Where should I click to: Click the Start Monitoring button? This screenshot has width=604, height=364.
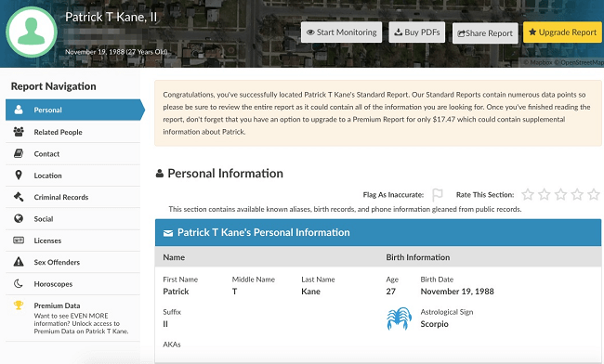point(341,32)
